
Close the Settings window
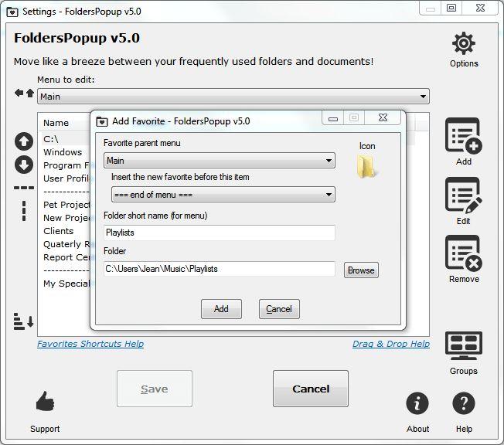pyautogui.click(x=480, y=8)
